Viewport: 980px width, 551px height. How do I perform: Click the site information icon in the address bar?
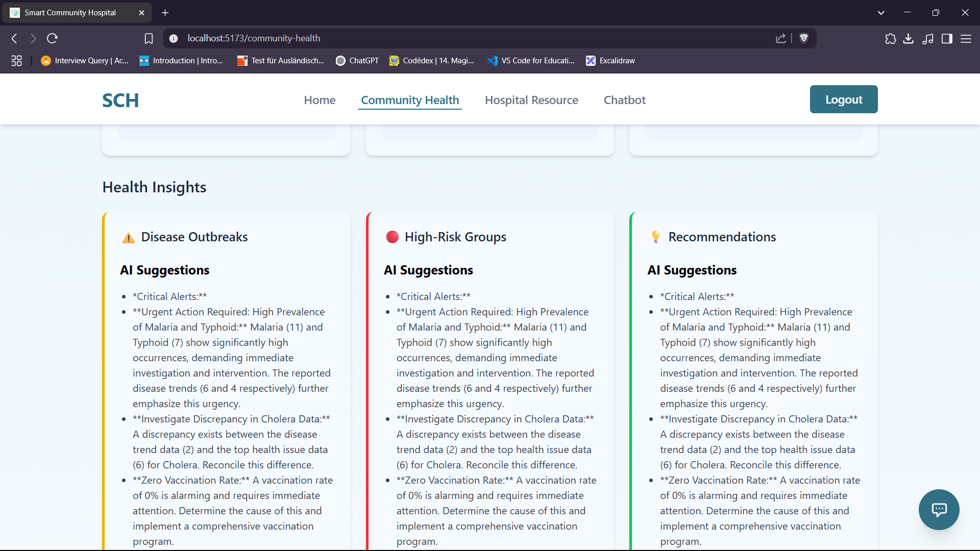174,38
